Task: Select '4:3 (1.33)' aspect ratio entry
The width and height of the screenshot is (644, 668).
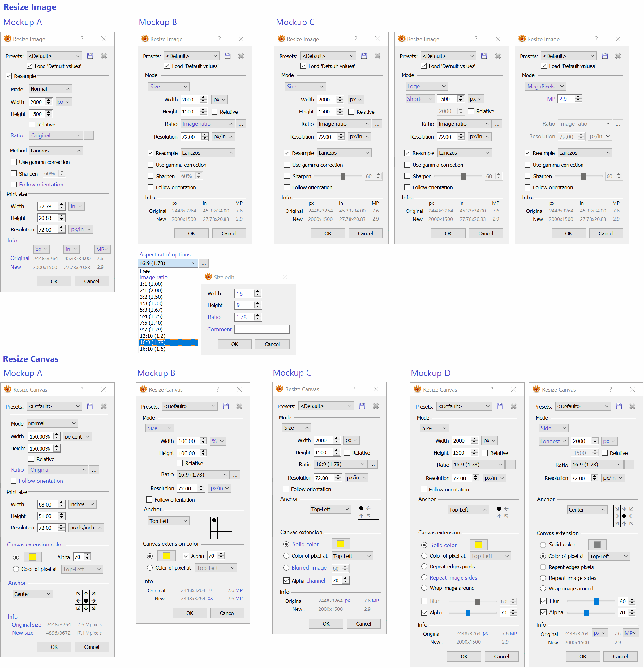Action: (151, 303)
